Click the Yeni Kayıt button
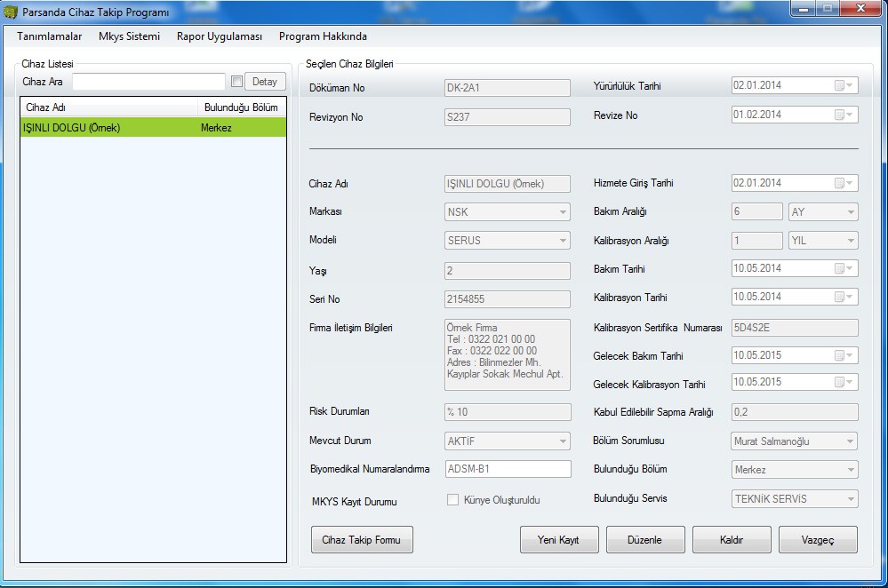This screenshot has width=888, height=588. point(558,540)
